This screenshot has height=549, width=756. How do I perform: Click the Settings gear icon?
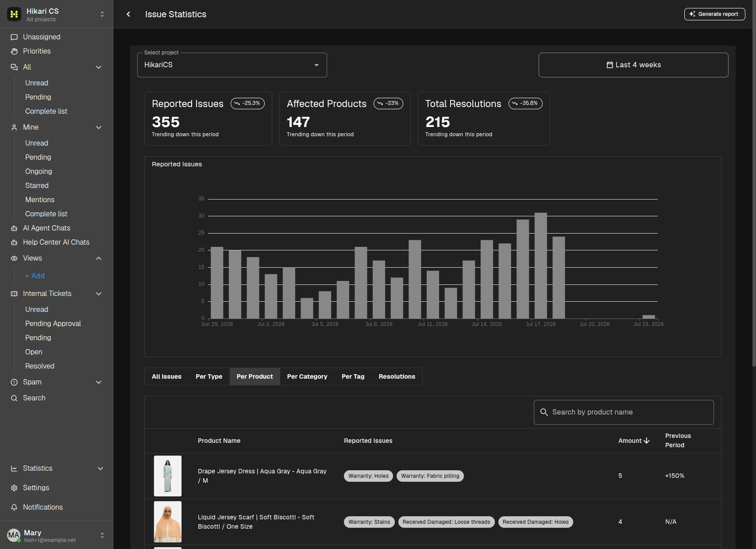pyautogui.click(x=14, y=488)
